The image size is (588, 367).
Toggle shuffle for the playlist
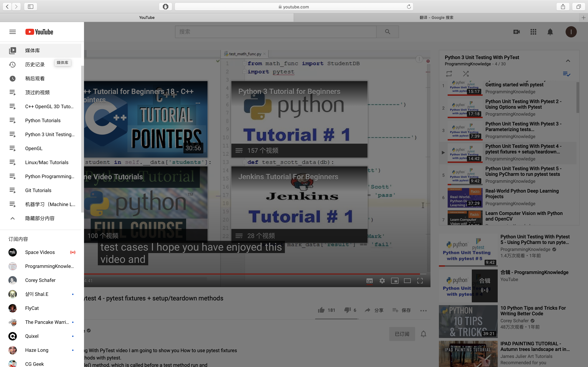click(x=466, y=74)
